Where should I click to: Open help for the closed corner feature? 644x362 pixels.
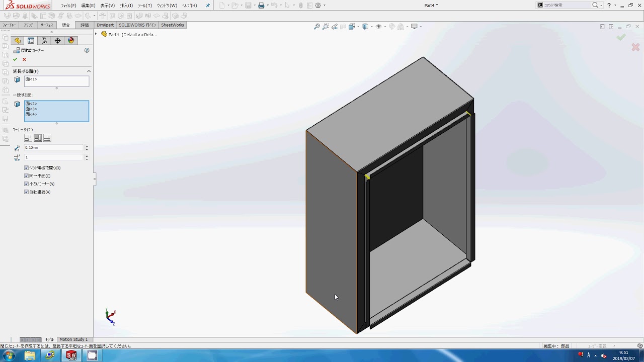pos(87,50)
